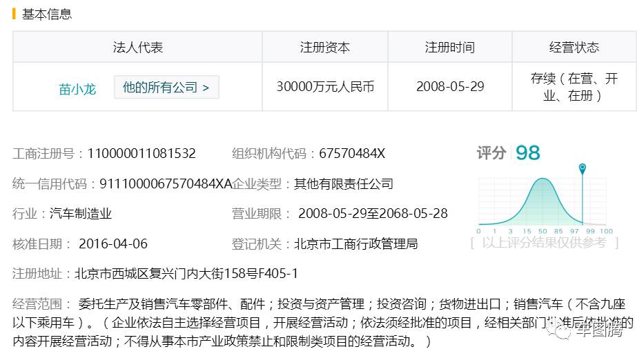Select the 经营状态 column header
The width and height of the screenshot is (644, 358).
pos(574,47)
